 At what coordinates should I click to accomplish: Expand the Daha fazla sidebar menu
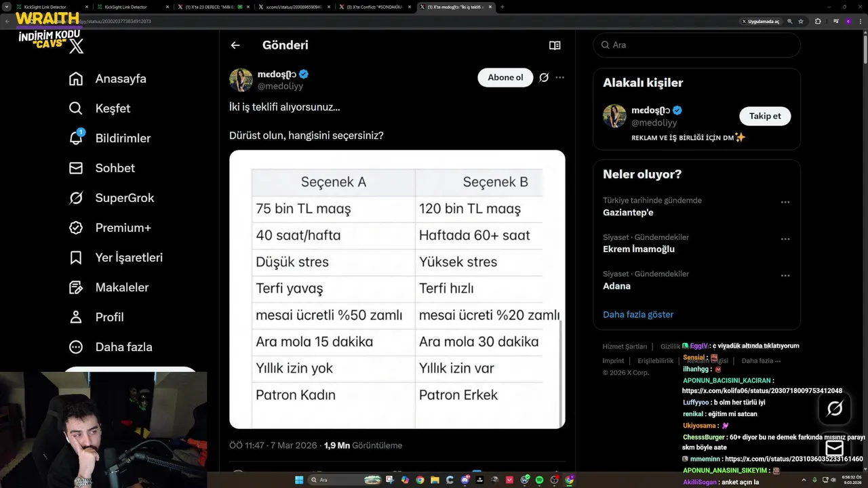tap(76, 347)
